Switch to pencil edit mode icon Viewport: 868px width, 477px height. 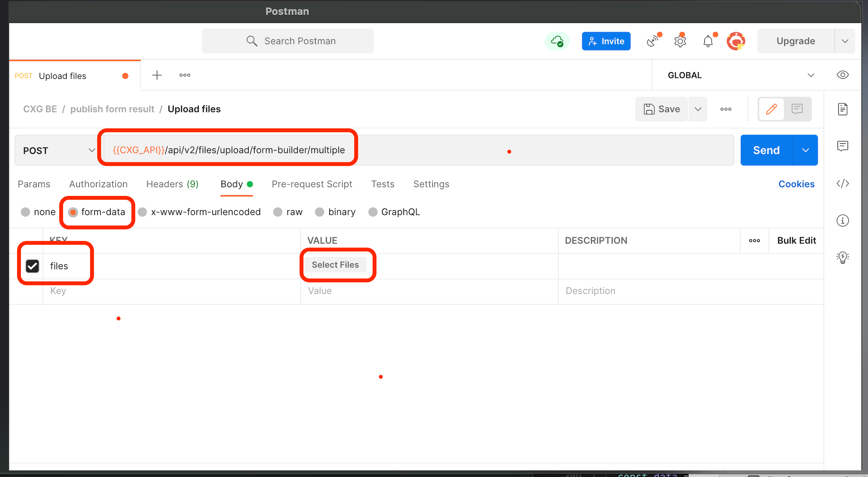click(771, 109)
